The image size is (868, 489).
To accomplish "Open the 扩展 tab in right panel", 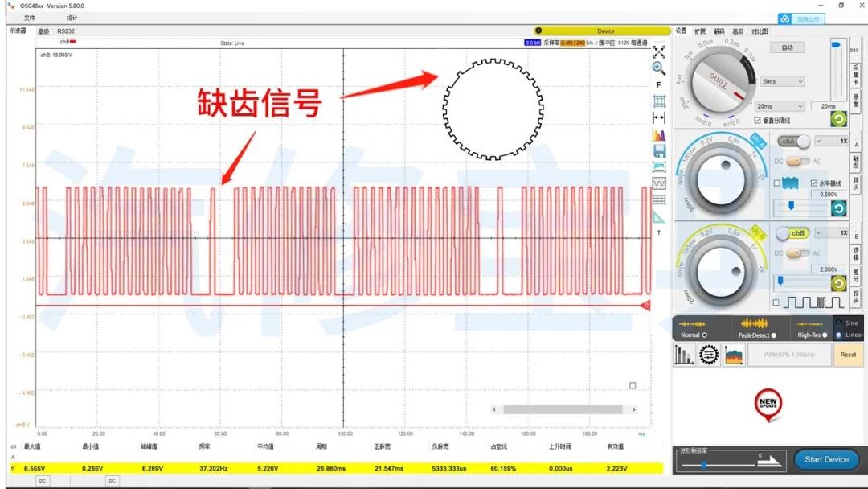I will 700,31.
